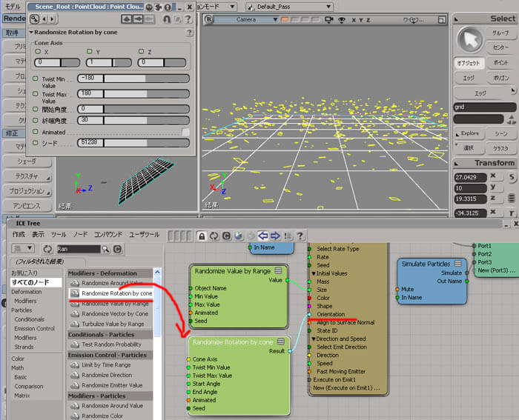Viewport: 519px width, 420px height.
Task: Toggle the Animated checkbox in property panel
Action: point(185,132)
